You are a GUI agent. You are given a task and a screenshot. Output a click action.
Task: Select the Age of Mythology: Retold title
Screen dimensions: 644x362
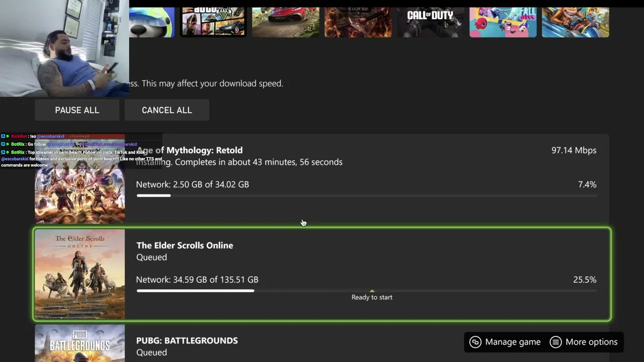pyautogui.click(x=190, y=150)
